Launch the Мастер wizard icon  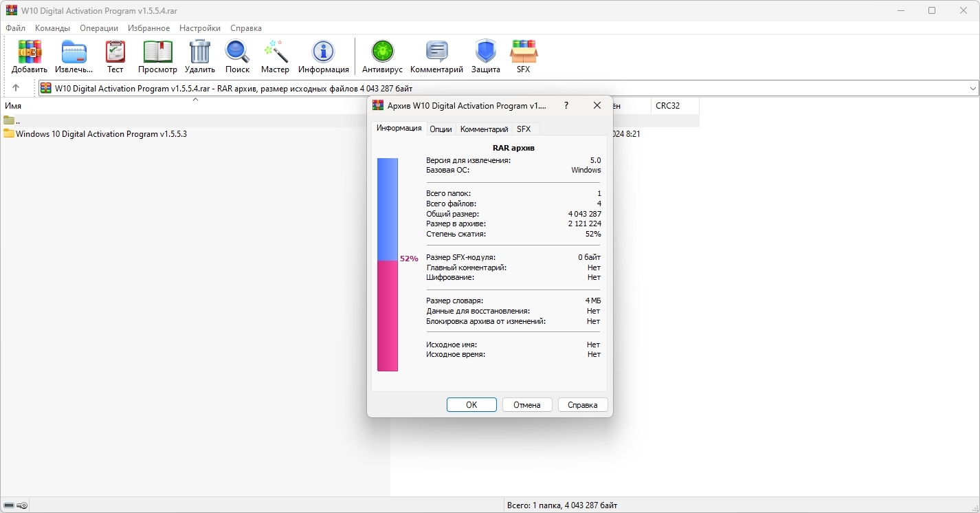click(275, 52)
